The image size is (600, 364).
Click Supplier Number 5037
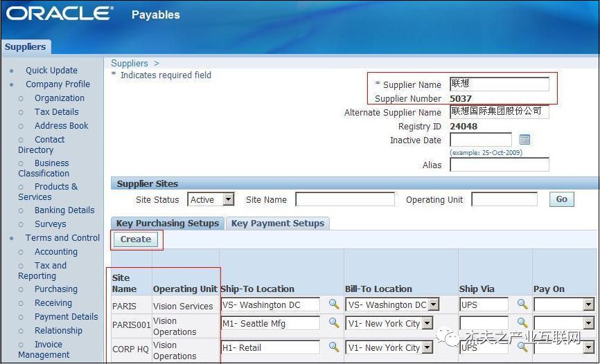461,99
